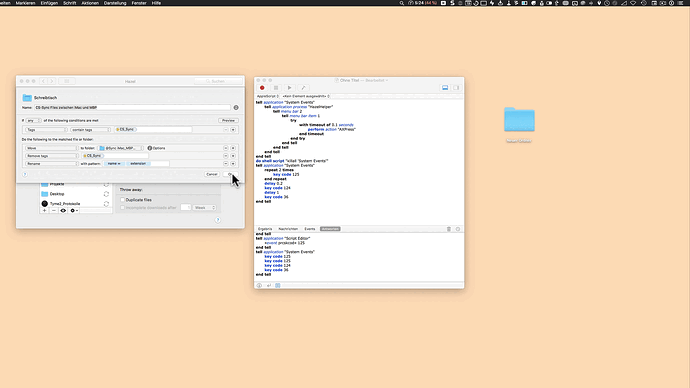Open the 'Remove tags' action dropdown
This screenshot has width=690, height=388.
[x=51, y=156]
